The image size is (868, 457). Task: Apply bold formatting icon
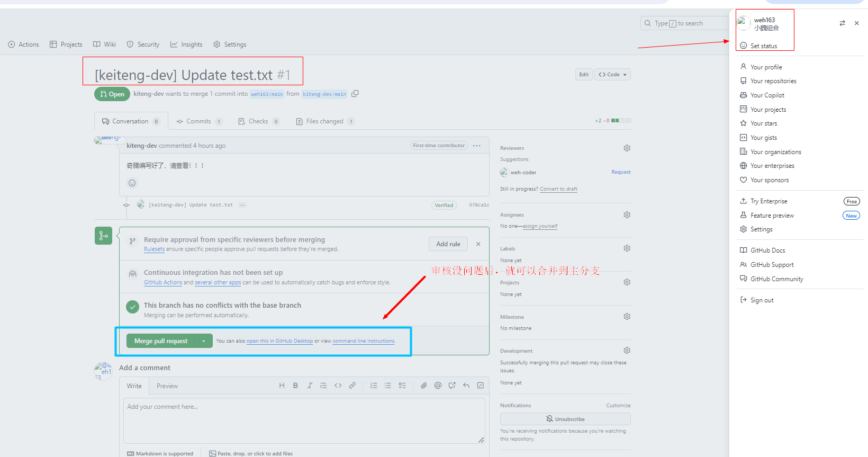295,386
